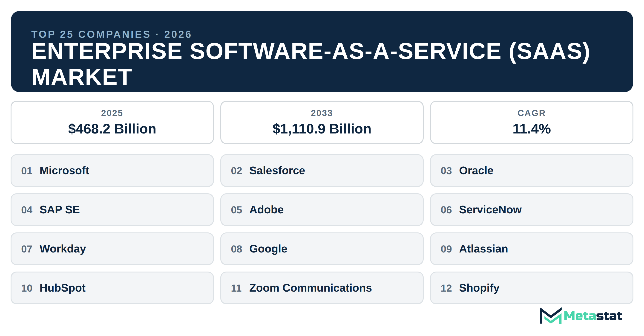Viewport: 644px width, 336px height.
Task: Select the Google company card
Action: click(322, 249)
